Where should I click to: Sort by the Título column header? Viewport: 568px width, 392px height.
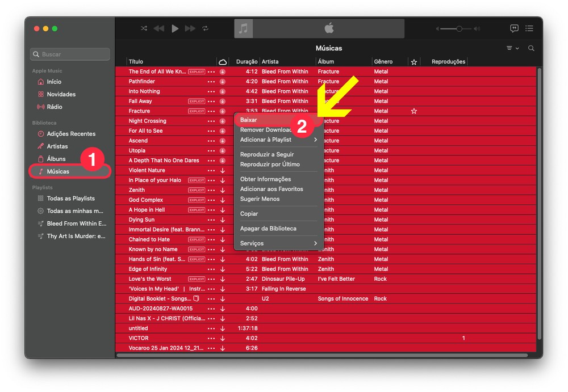pos(172,61)
